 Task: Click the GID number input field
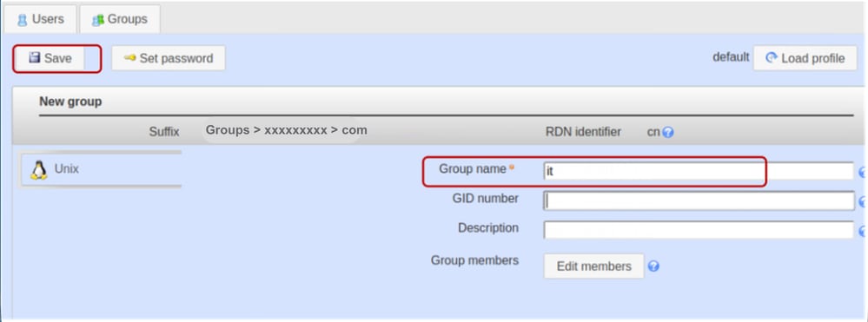699,200
